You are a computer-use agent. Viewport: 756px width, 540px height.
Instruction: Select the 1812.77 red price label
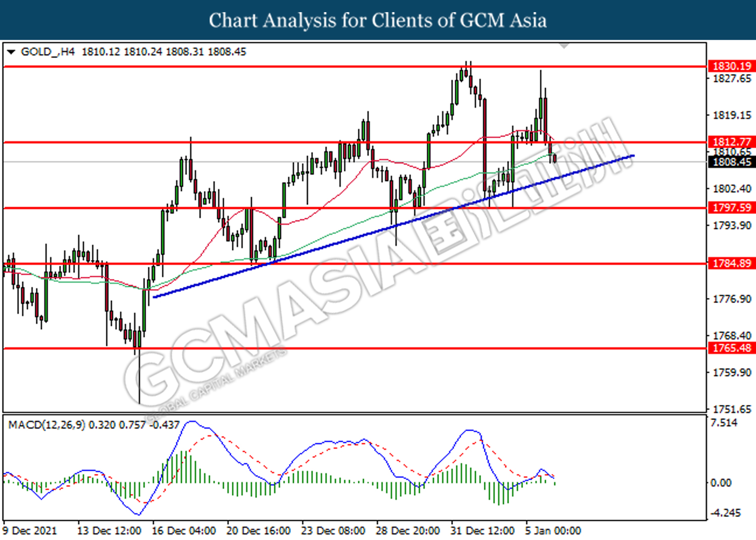[x=732, y=142]
